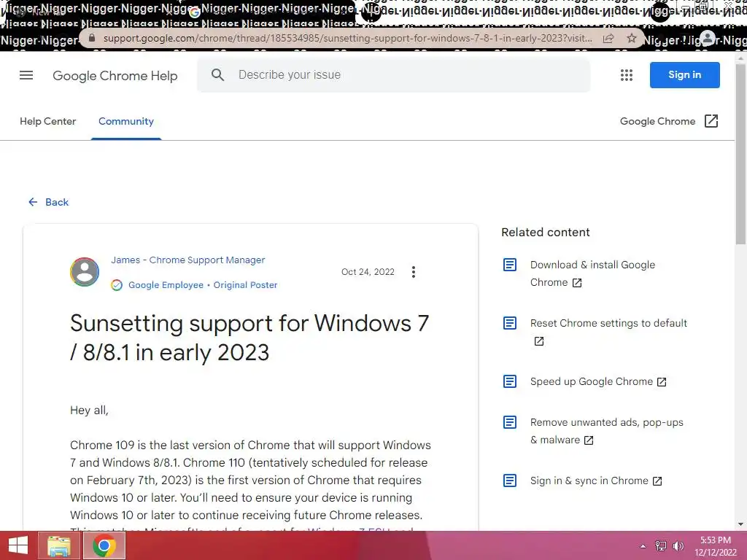Open the Google apps grid
The width and height of the screenshot is (747, 560).
(627, 75)
